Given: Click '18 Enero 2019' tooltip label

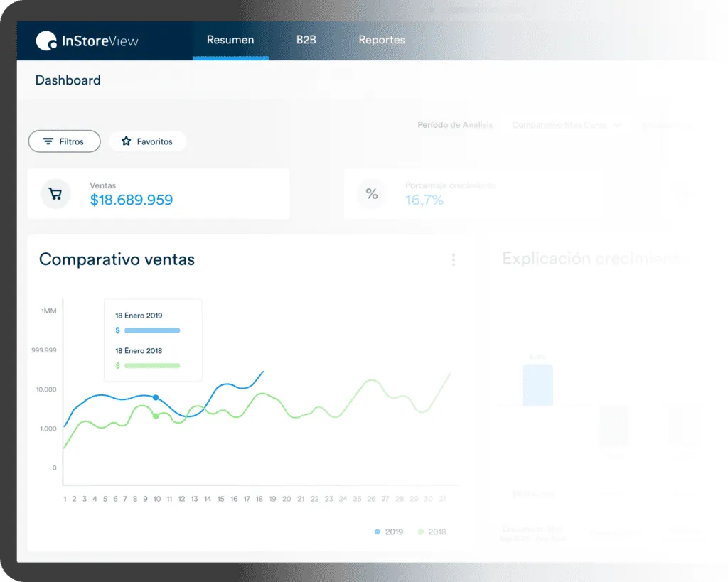Looking at the screenshot, I should click(x=139, y=316).
